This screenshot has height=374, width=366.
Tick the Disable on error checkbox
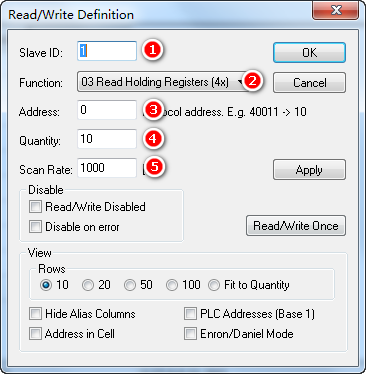pos(35,227)
